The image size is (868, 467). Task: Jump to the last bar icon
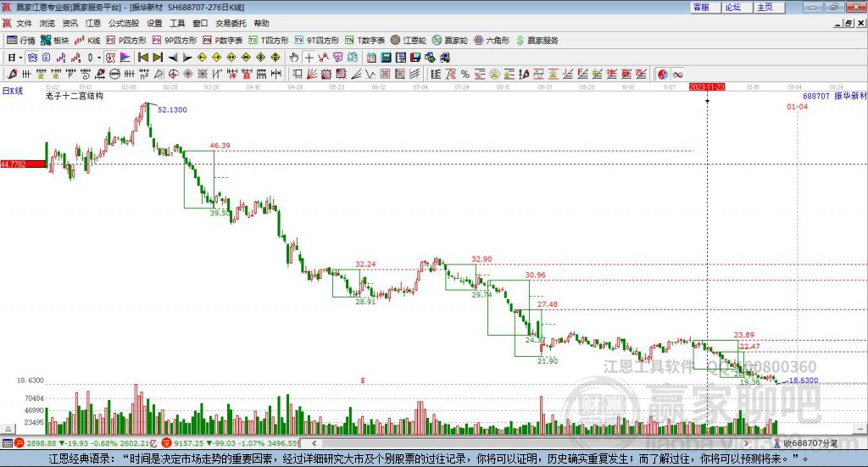(x=158, y=58)
